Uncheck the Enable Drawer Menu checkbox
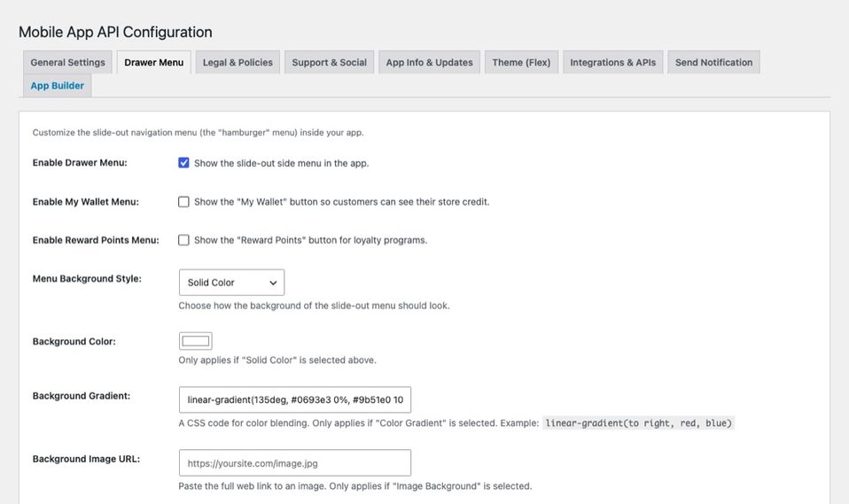 tap(183, 163)
